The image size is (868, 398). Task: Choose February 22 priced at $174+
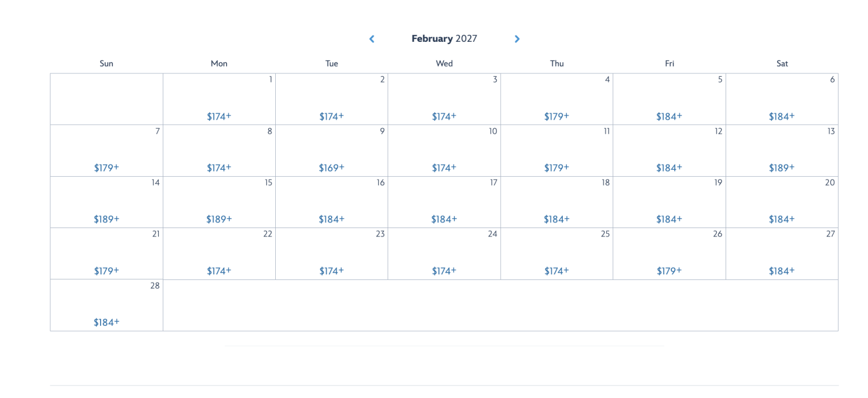(219, 254)
